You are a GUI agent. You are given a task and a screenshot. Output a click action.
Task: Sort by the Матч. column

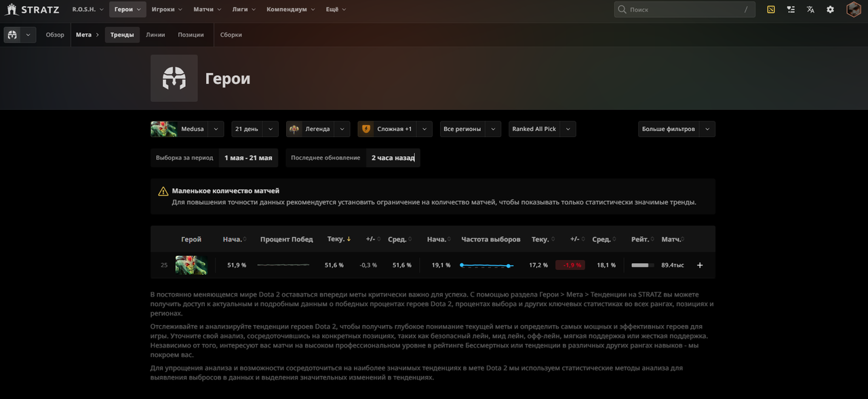pos(674,239)
